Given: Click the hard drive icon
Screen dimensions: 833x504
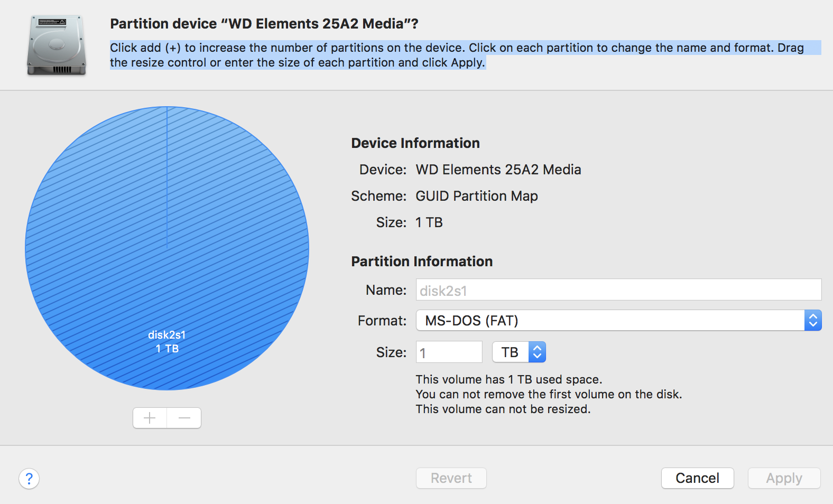Looking at the screenshot, I should [x=57, y=45].
